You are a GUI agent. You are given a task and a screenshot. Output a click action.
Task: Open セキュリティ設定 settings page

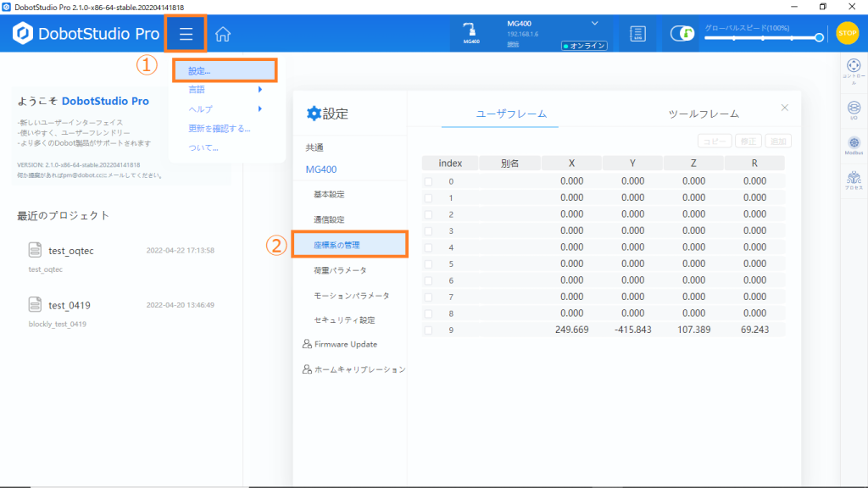(x=344, y=319)
